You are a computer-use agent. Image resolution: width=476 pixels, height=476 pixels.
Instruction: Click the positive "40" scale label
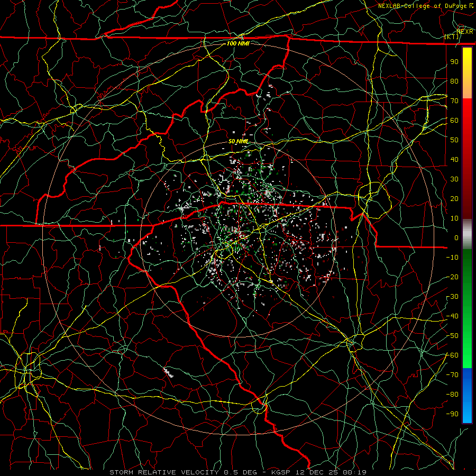pyautogui.click(x=454, y=160)
